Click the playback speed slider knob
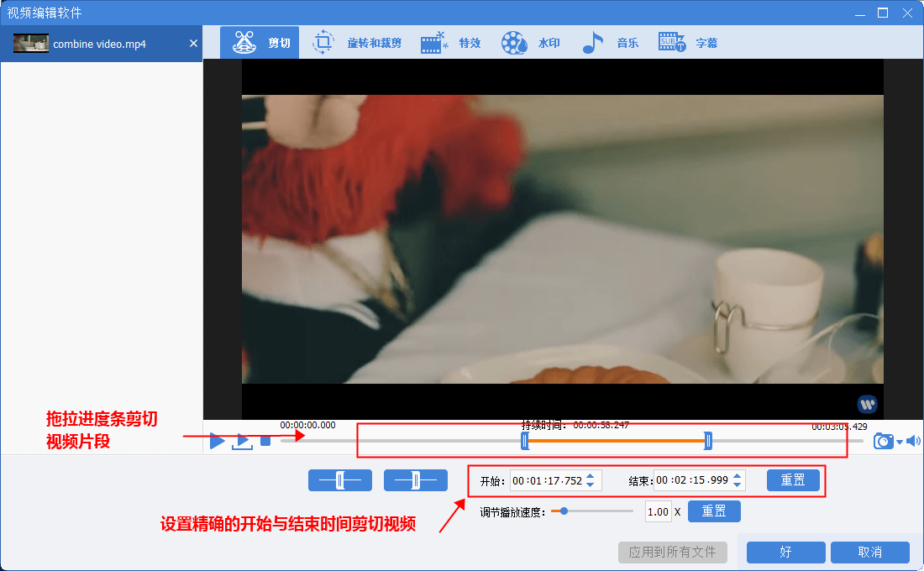 564,511
